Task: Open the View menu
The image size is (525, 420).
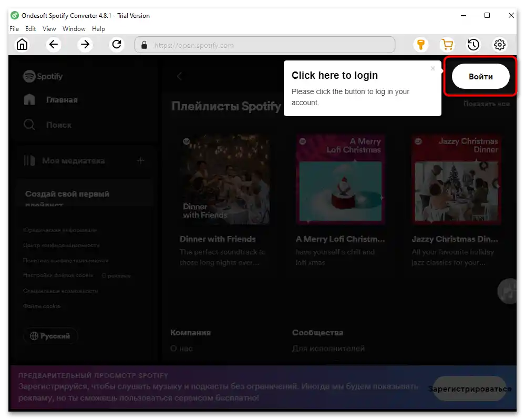Action: 49,29
